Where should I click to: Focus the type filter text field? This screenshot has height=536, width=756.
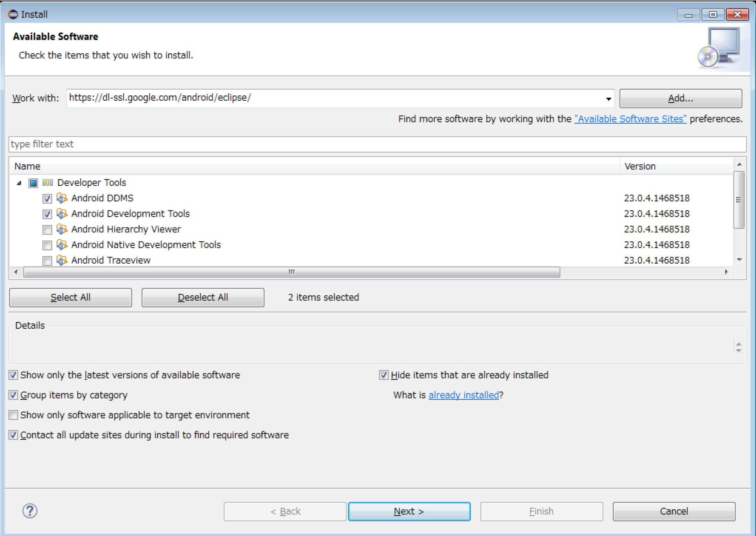coord(377,144)
